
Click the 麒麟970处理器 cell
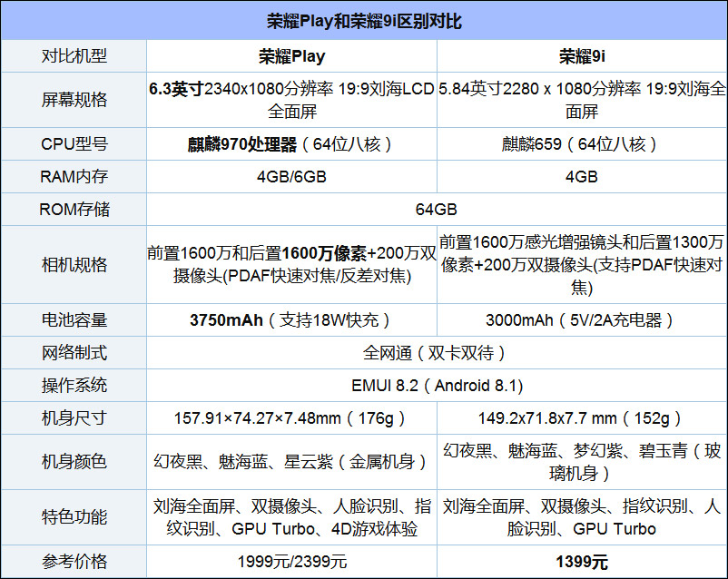click(291, 144)
